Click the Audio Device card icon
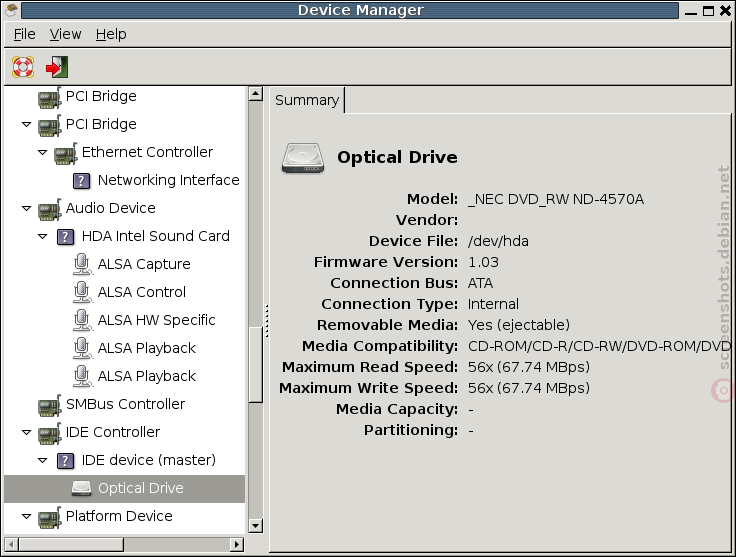736x557 pixels. click(x=49, y=209)
